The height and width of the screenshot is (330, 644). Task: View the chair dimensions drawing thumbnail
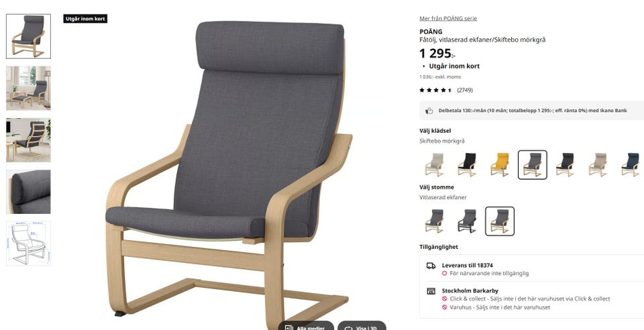pyautogui.click(x=28, y=243)
